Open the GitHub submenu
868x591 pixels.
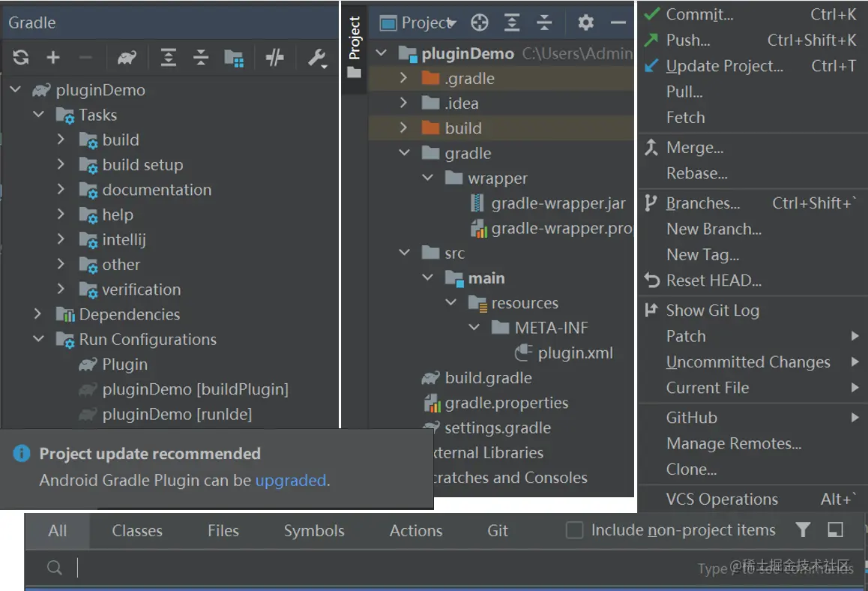(x=752, y=418)
